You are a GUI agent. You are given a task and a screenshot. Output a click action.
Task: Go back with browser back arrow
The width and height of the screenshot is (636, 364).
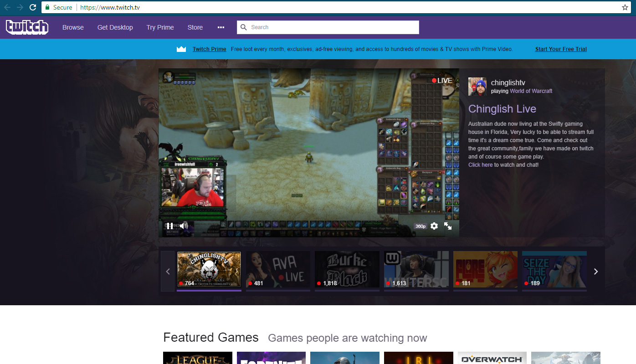pyautogui.click(x=7, y=7)
